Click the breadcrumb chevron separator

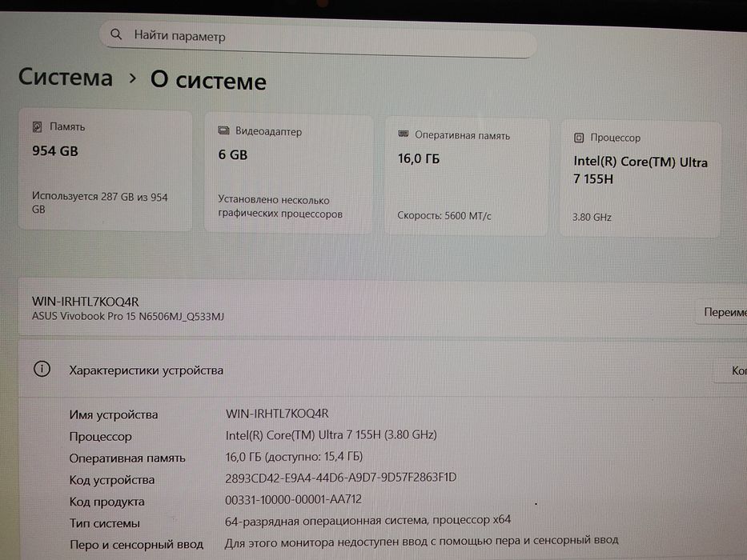132,78
